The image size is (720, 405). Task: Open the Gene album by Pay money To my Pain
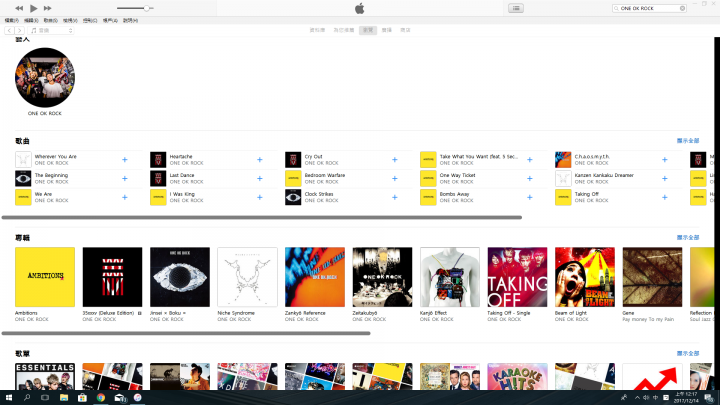(x=652, y=277)
